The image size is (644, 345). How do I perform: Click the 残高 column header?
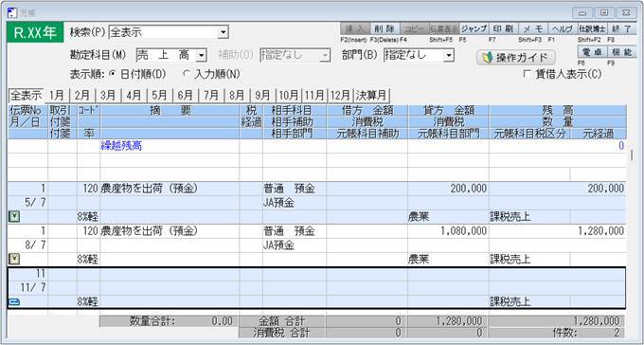point(558,111)
